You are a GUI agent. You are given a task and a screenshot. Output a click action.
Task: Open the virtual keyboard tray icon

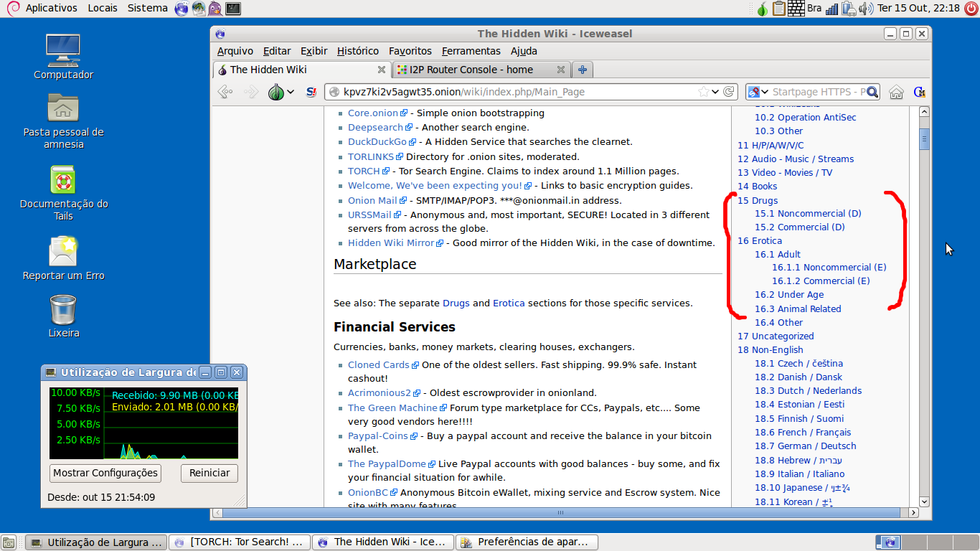click(796, 9)
